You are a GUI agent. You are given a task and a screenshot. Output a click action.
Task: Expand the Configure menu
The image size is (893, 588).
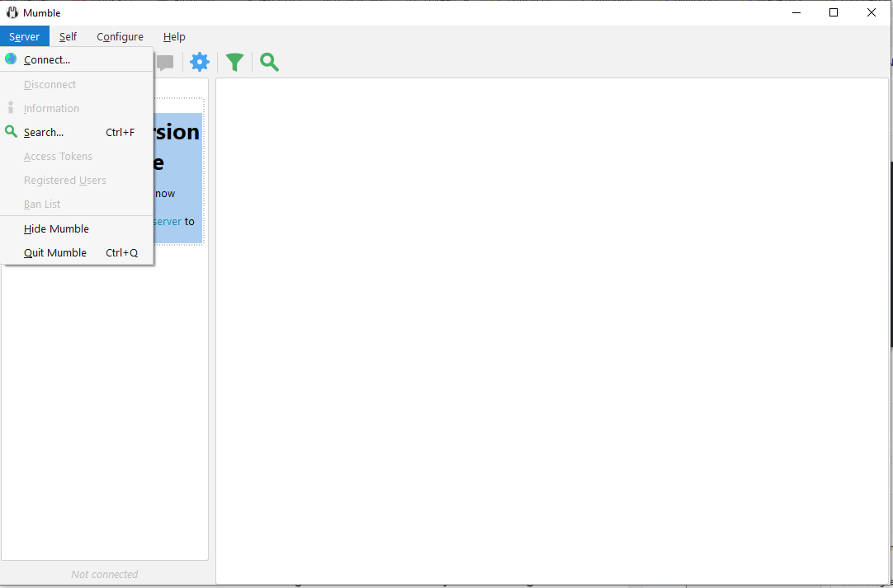click(120, 36)
